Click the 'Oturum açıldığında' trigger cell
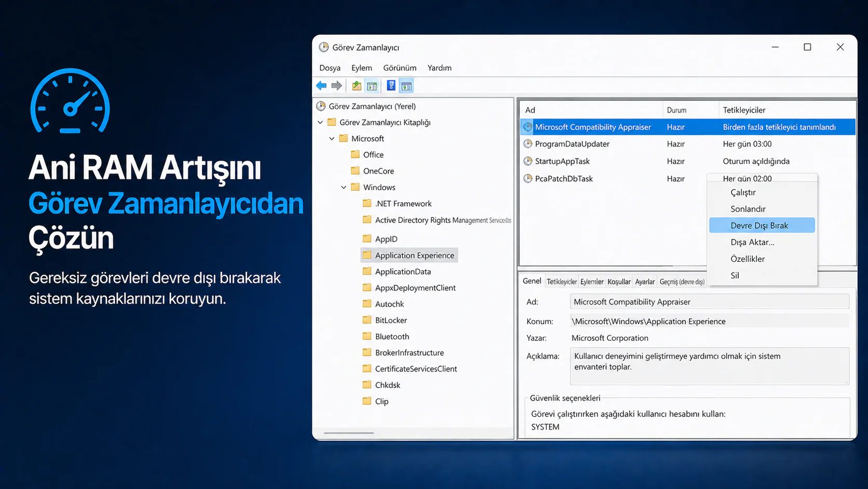The image size is (868, 489). coord(756,161)
